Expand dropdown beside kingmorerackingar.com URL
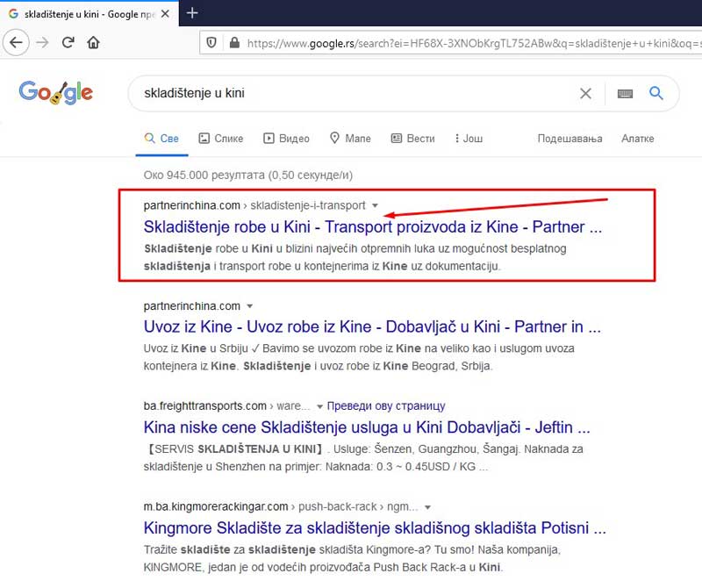Viewport: 702px width, 588px height. [x=427, y=507]
